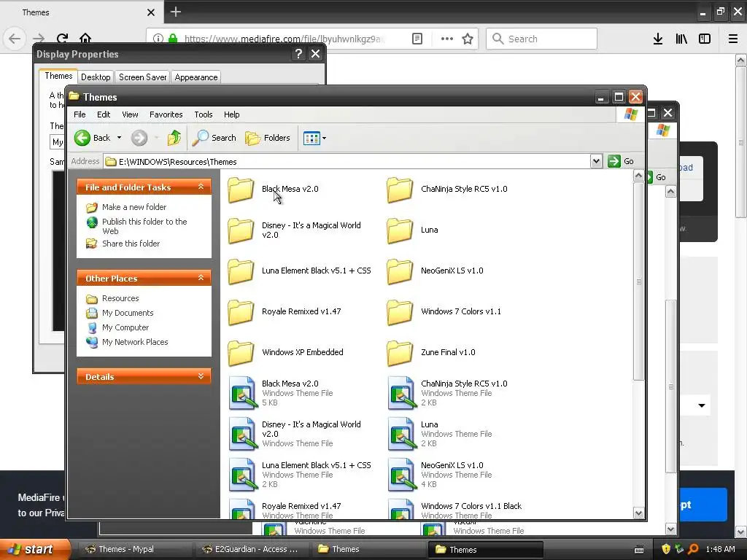Open the View menu
This screenshot has width=747, height=560.
(x=130, y=114)
